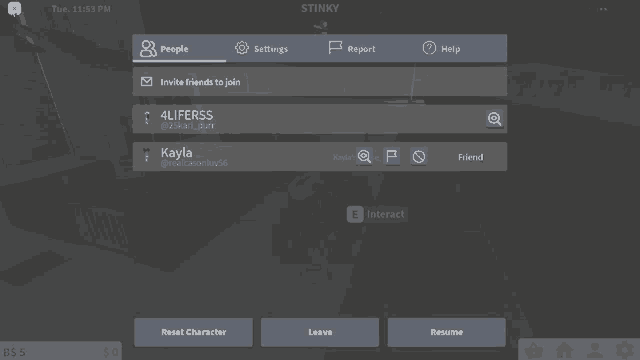The image size is (640, 360).
Task: Inspect Kayla's avatar with magnifier icon
Action: [x=364, y=156]
